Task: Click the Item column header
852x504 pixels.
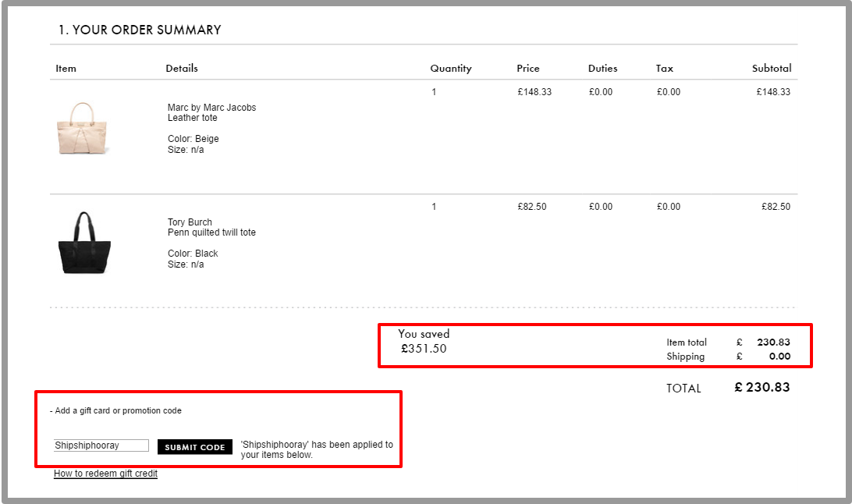Action: (x=66, y=69)
